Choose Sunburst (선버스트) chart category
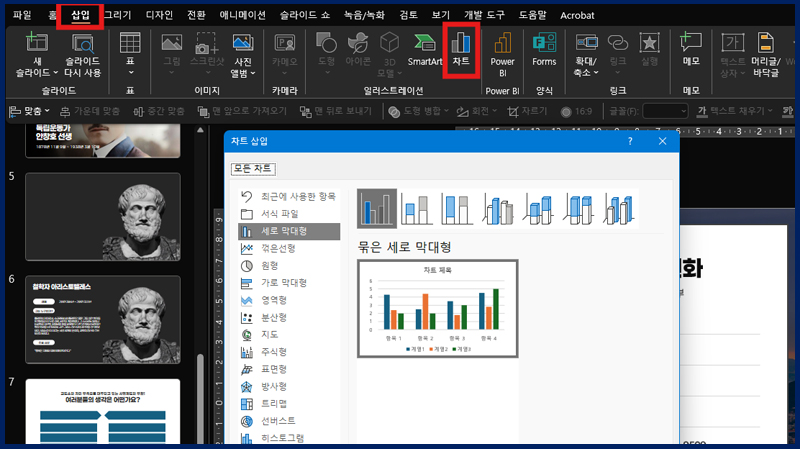This screenshot has width=800, height=449. point(289,421)
